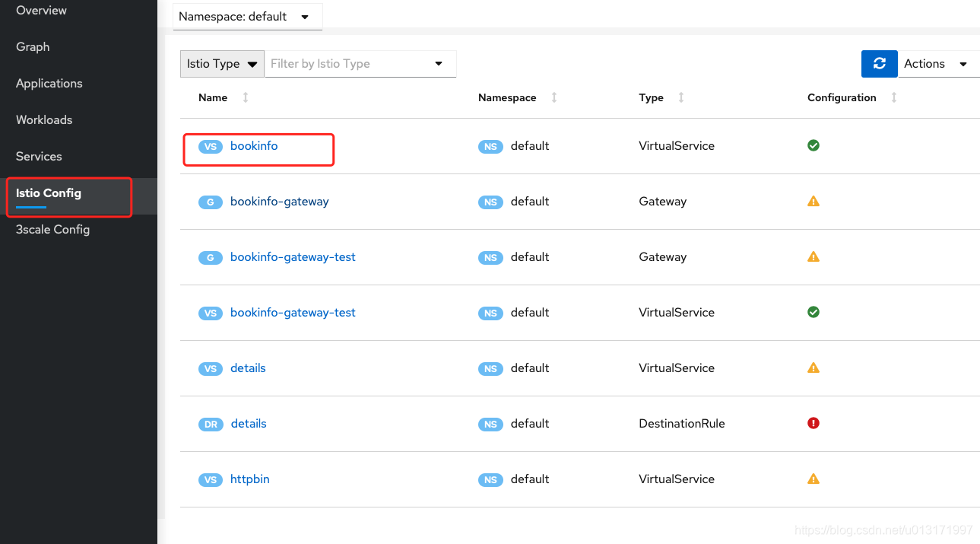Click the green check icon for bookinfo VirtualService
This screenshot has height=544, width=980.
coord(813,145)
